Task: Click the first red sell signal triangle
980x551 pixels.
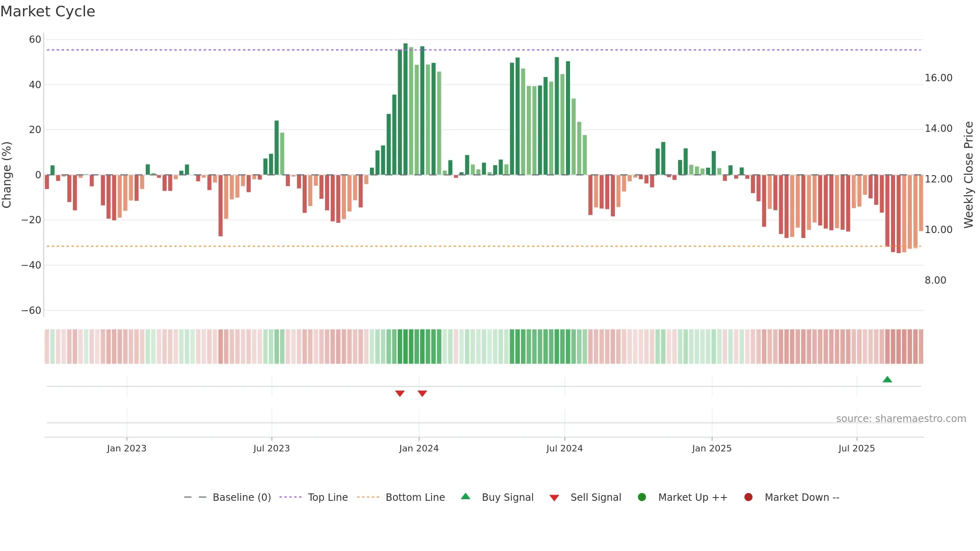Action: [400, 393]
